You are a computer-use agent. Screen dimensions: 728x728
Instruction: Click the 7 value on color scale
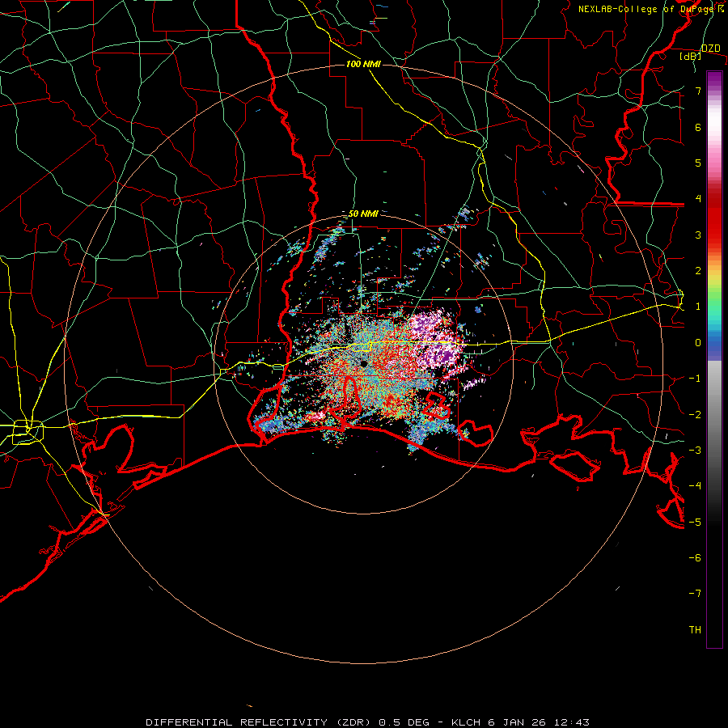click(698, 91)
